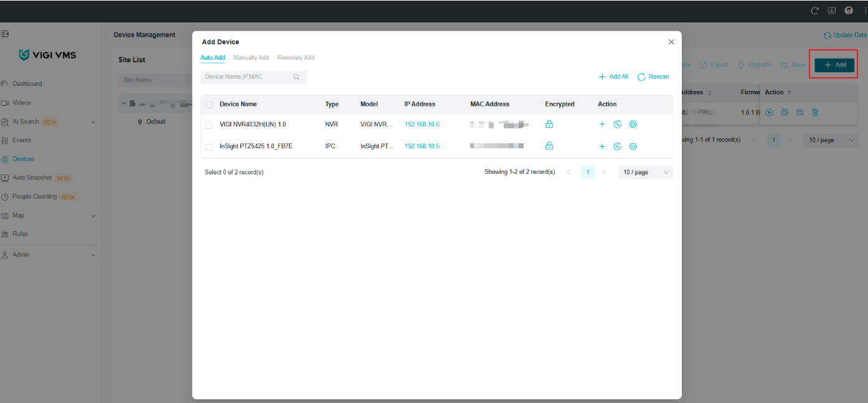Click the sort arrows on Address column header

point(710,93)
